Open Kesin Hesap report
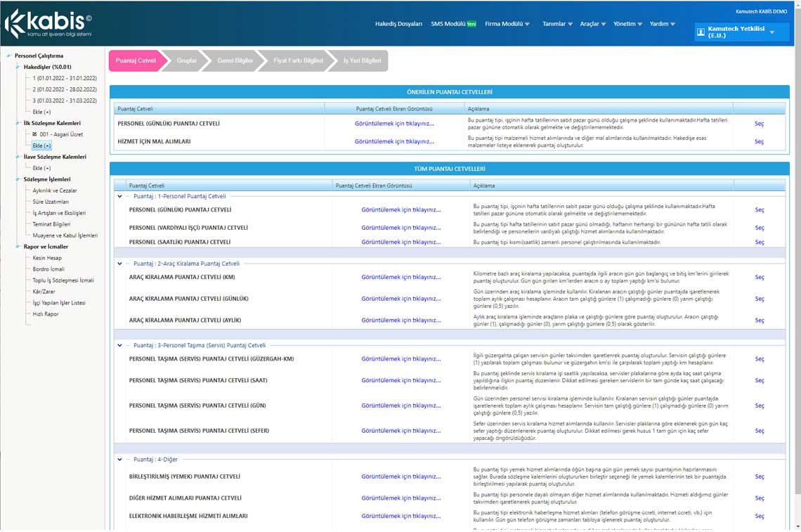The image size is (801, 532). click(47, 258)
